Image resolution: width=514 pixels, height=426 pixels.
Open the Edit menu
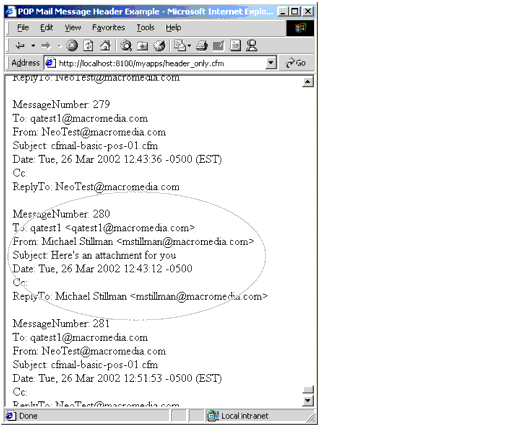pyautogui.click(x=47, y=28)
